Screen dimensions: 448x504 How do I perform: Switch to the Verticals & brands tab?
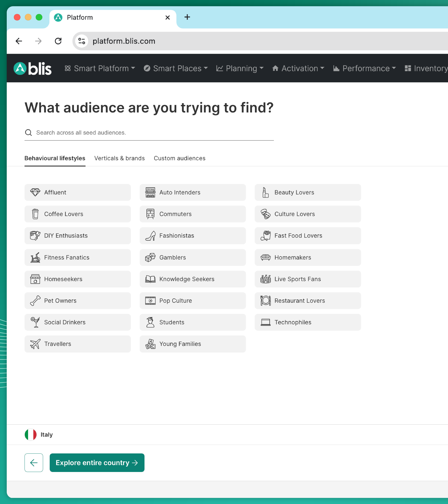(x=119, y=158)
